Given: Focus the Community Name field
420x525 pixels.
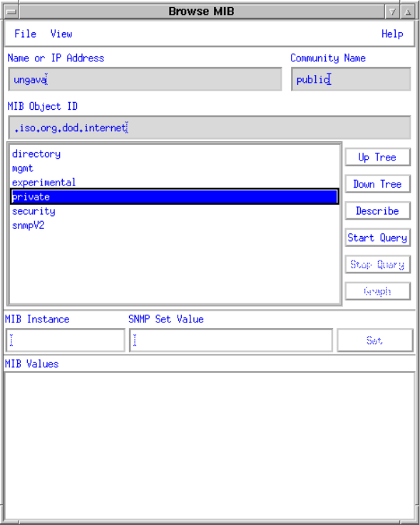Looking at the screenshot, I should pos(351,79).
